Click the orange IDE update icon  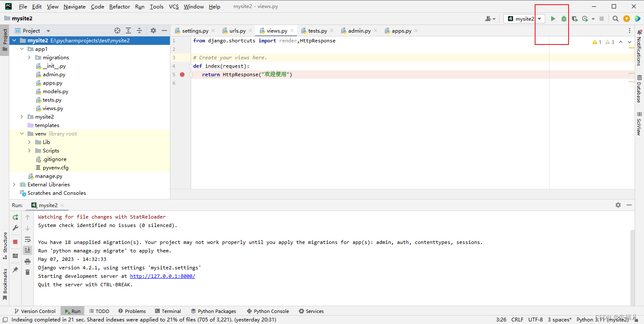627,19
